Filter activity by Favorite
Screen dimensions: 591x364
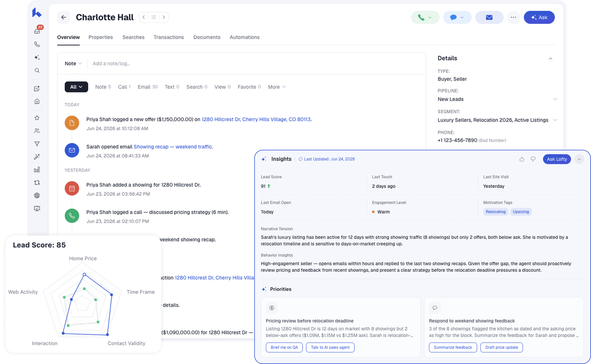click(x=249, y=87)
